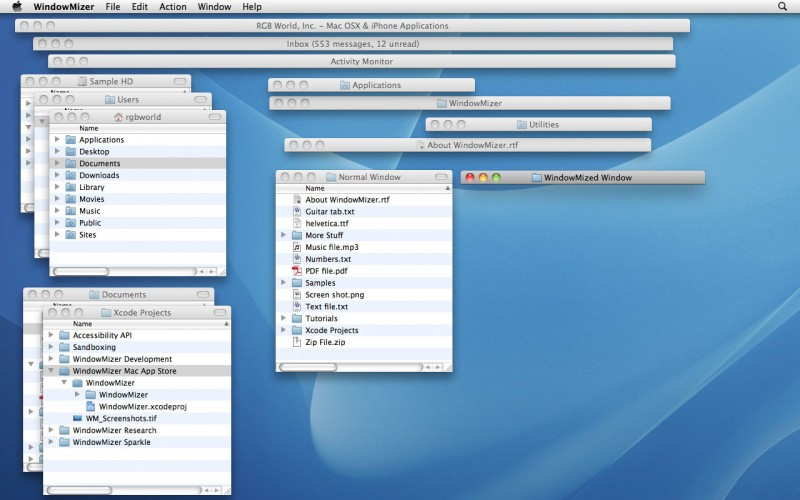Collapse the WindowMizer Mac App Store folder
Image resolution: width=800 pixels, height=500 pixels.
(51, 371)
